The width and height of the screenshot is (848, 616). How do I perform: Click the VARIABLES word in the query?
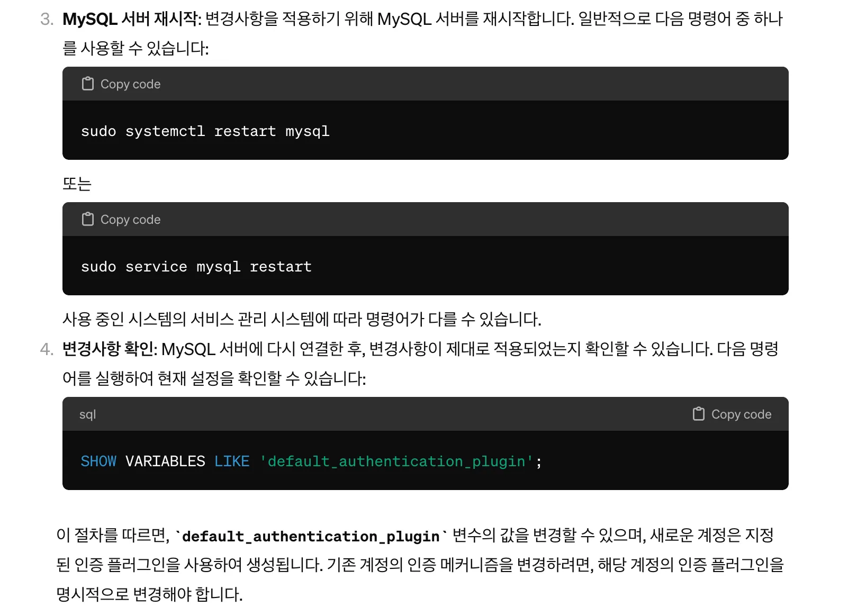click(165, 461)
